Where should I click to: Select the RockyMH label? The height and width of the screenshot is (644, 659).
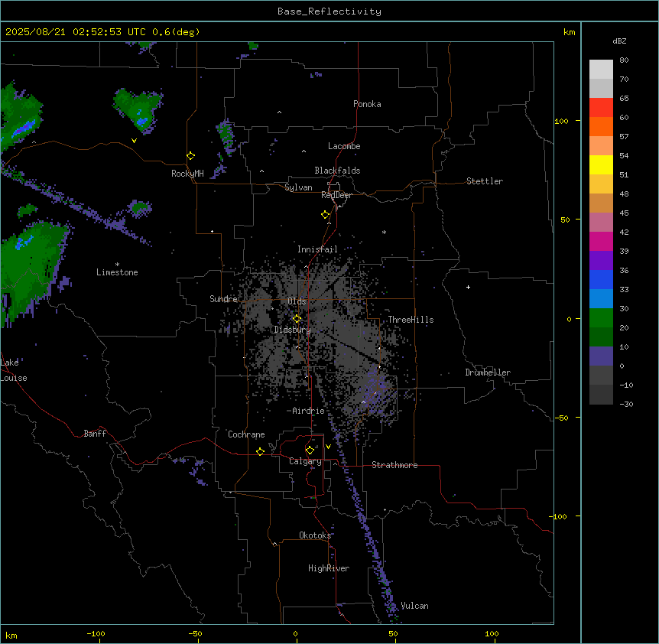pyautogui.click(x=187, y=174)
